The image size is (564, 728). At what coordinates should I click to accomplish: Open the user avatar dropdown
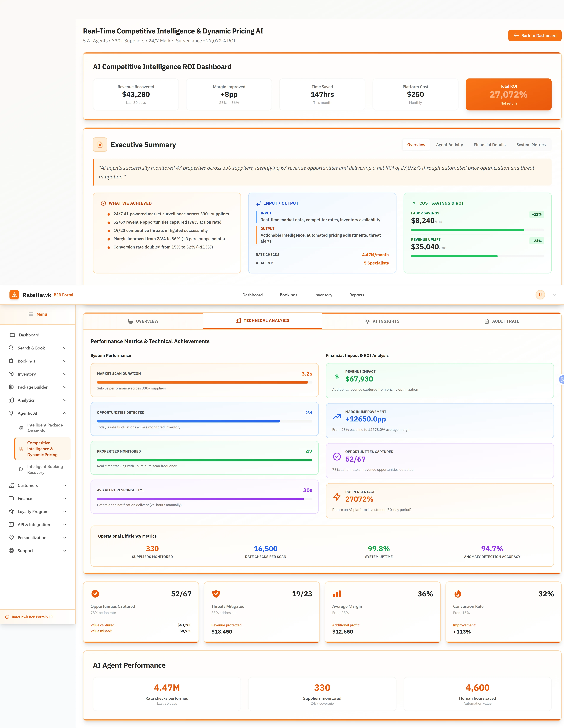click(x=540, y=295)
